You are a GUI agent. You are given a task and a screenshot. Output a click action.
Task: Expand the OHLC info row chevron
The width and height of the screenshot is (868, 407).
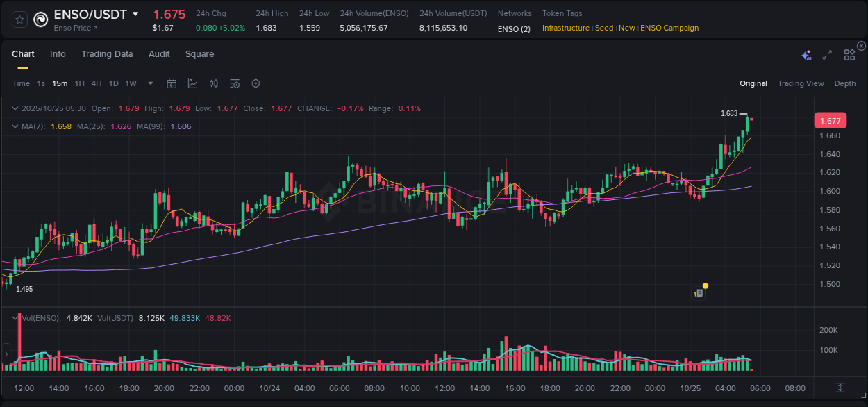15,108
